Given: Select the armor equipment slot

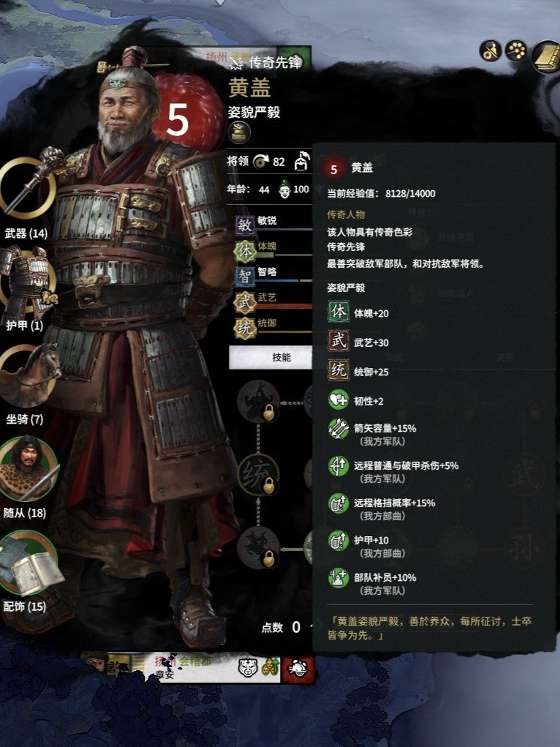Looking at the screenshot, I should click(25, 280).
